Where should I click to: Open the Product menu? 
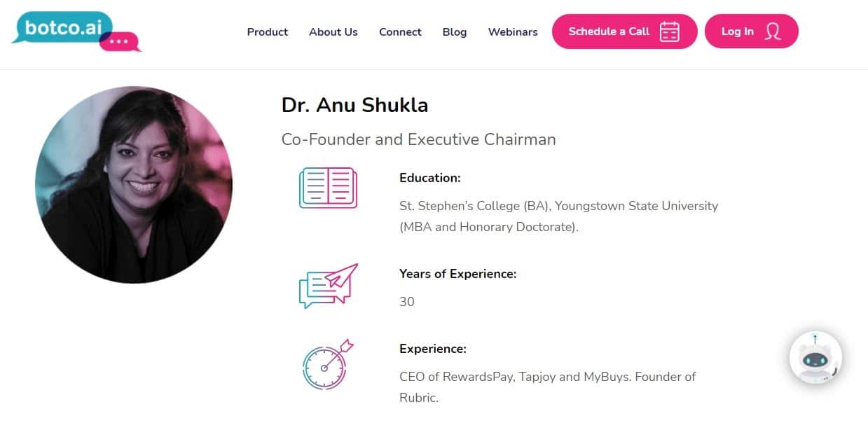[268, 32]
